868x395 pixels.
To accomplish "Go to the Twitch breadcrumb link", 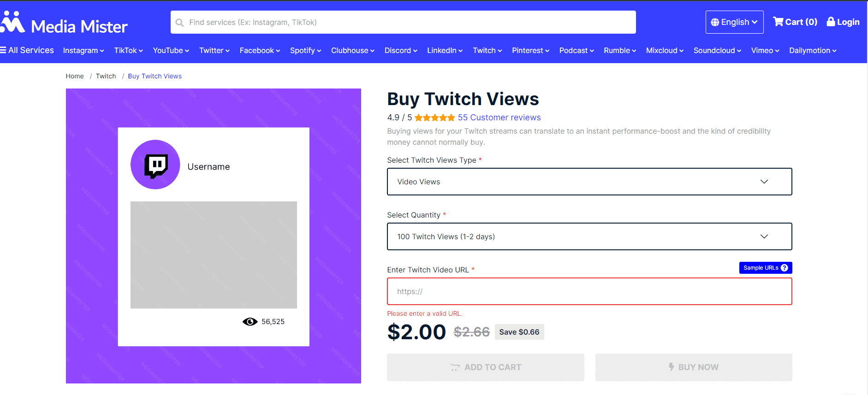I will click(106, 76).
